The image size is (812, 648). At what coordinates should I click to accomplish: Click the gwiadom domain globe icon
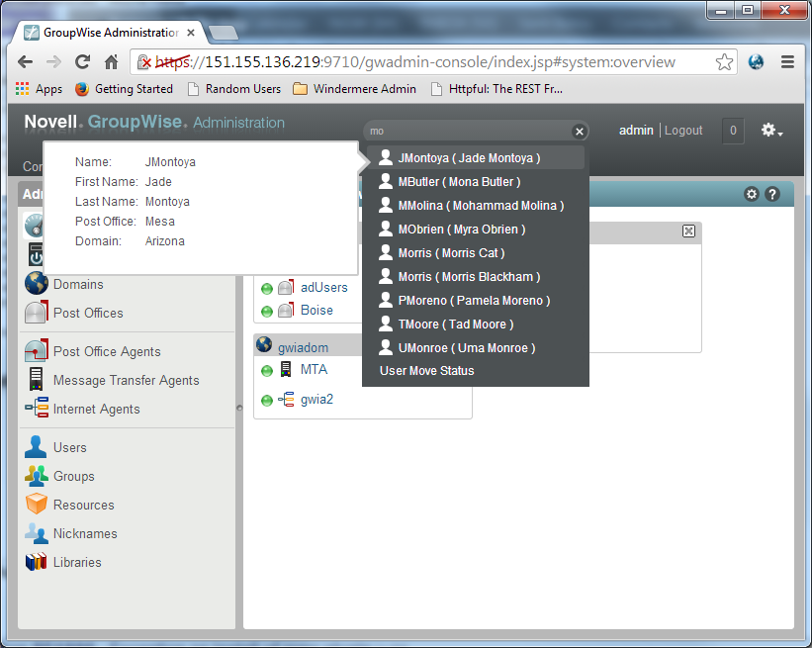(x=264, y=344)
